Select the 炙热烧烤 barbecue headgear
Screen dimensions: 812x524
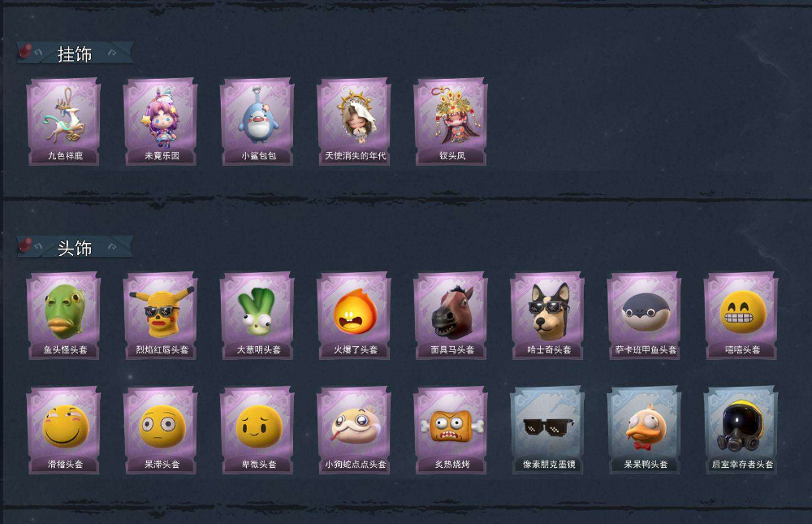click(451, 431)
